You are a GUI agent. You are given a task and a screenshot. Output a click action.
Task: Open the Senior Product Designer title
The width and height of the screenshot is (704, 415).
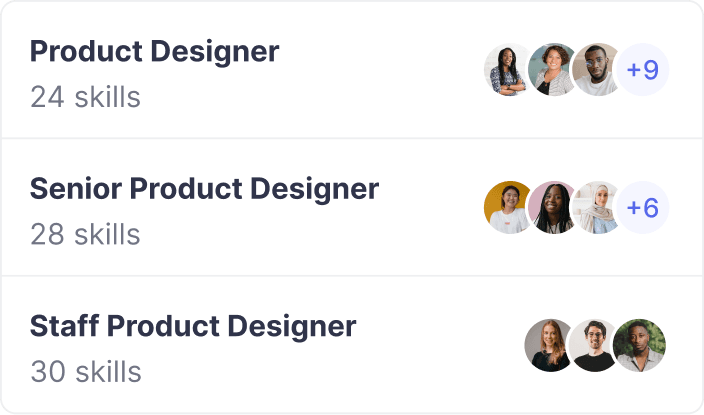pyautogui.click(x=204, y=189)
